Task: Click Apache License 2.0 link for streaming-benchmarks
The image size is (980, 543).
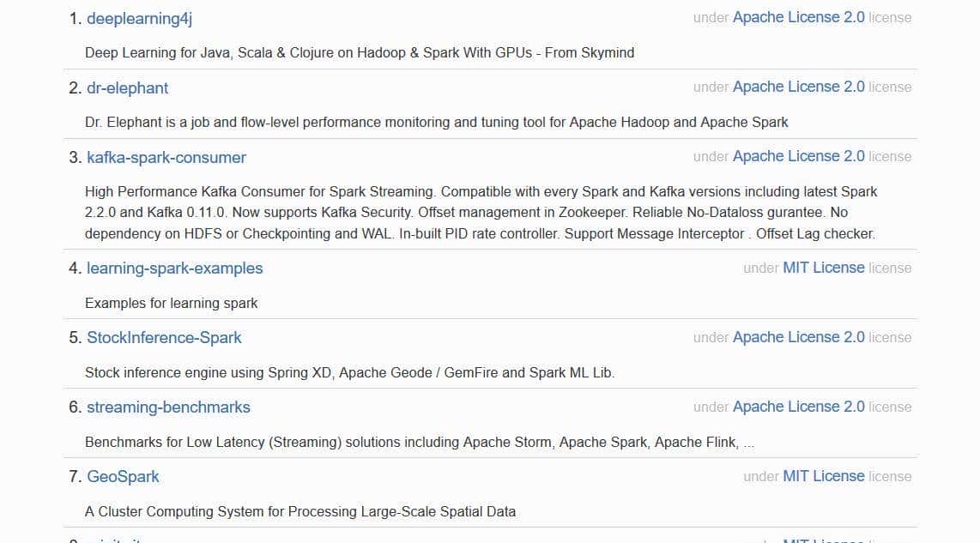Action: (x=798, y=407)
